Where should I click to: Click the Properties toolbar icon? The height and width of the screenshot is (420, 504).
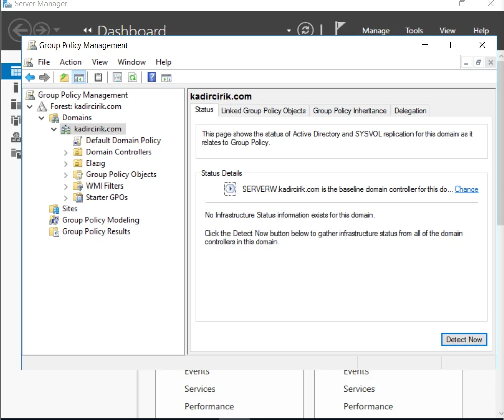coord(117,77)
